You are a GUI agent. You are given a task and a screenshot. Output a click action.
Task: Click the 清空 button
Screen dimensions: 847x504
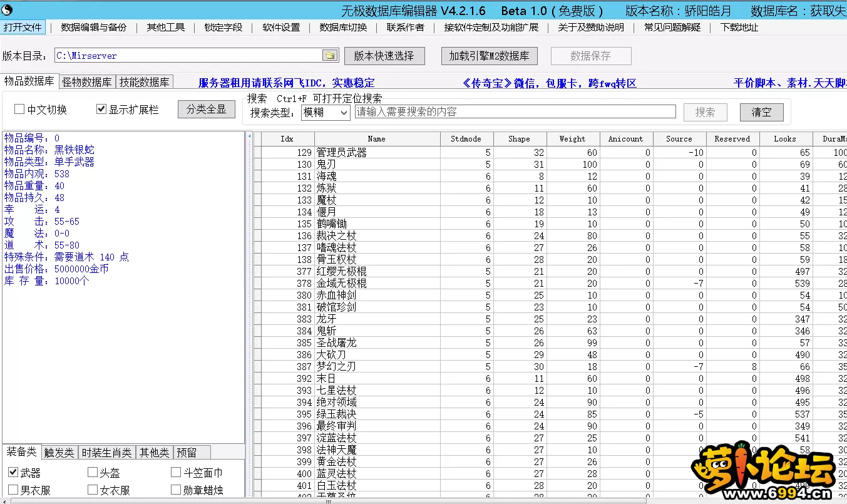point(761,112)
